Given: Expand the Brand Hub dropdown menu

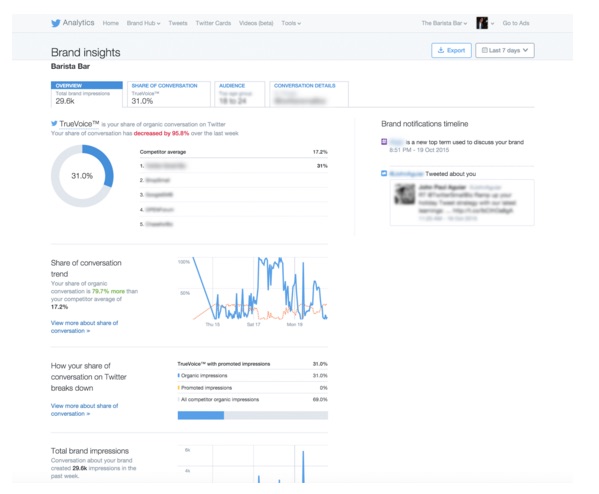Looking at the screenshot, I should click(143, 23).
